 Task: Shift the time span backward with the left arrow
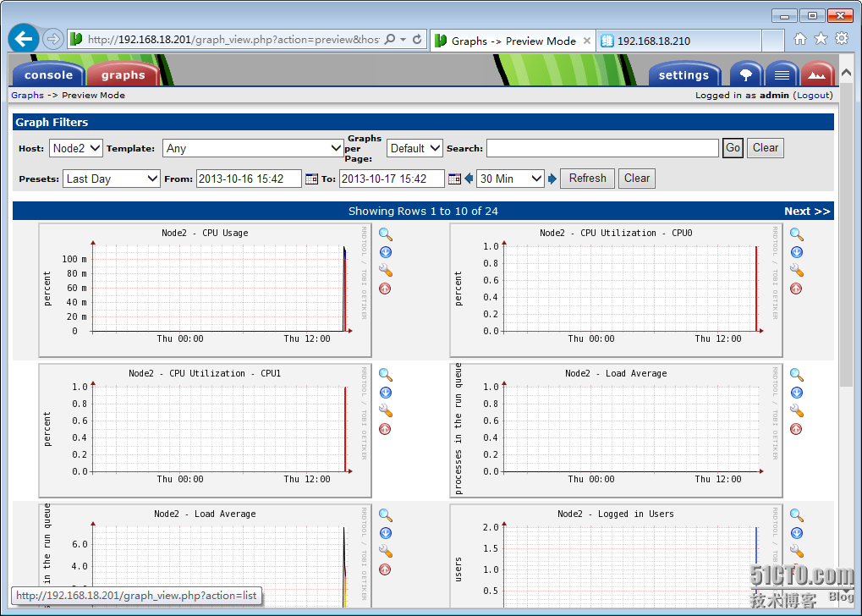point(469,179)
